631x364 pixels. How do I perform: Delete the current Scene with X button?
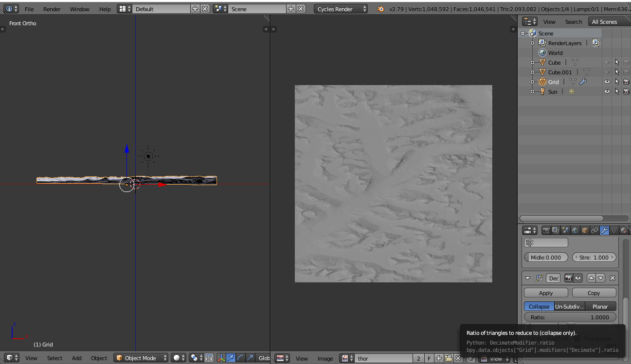point(301,9)
